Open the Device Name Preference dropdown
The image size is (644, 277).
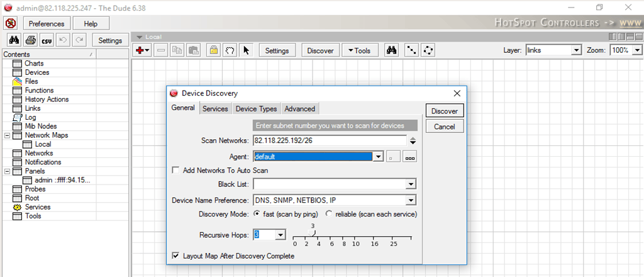411,200
